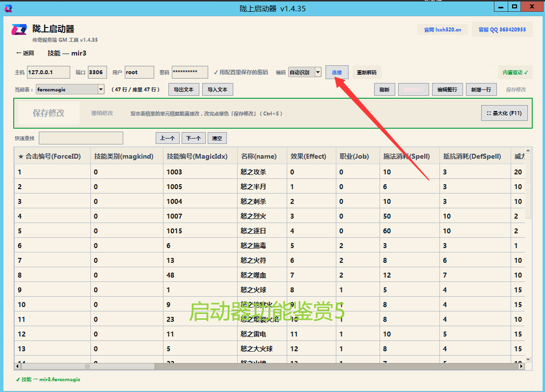The width and height of the screenshot is (545, 392).
Task: Click the horizontal scrollbar right arrow
Action: [520, 366]
